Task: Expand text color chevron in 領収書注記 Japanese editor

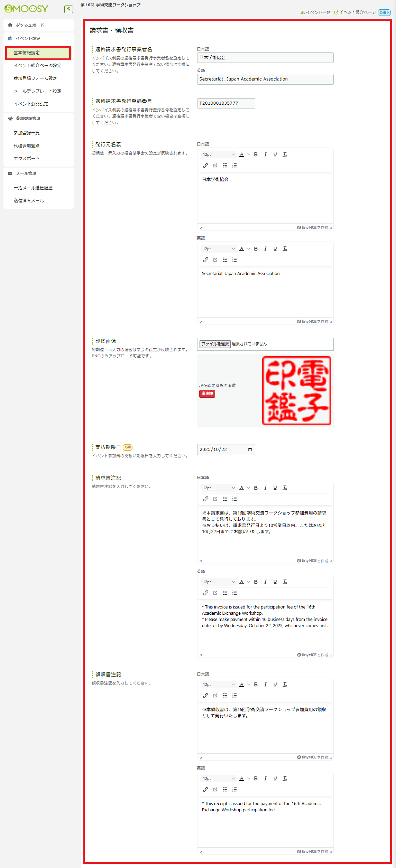Action: pos(248,685)
